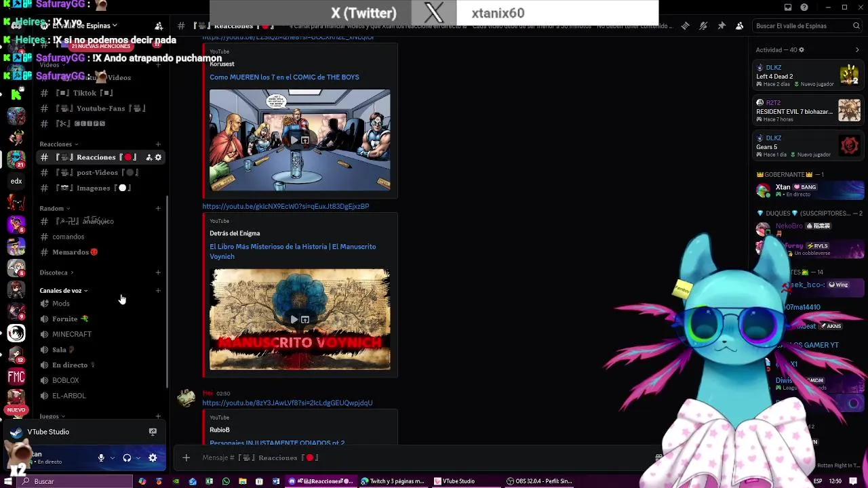Screen dimensions: 868x488
Task: Collapse the Canales de voz category
Action: coord(64,291)
